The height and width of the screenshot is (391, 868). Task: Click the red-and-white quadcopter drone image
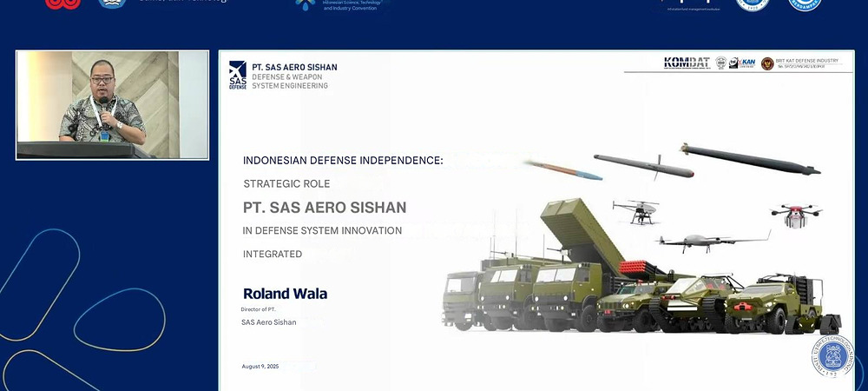click(x=795, y=214)
